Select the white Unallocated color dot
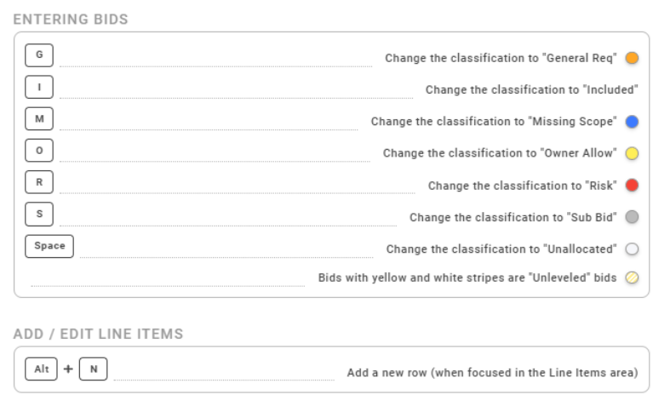Viewport: 670px width, 412px height. point(632,249)
